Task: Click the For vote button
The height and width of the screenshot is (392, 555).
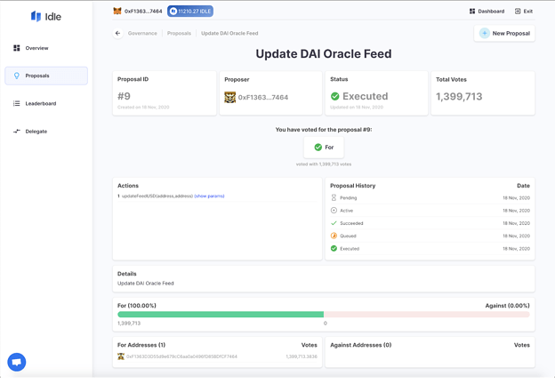Action: (324, 148)
